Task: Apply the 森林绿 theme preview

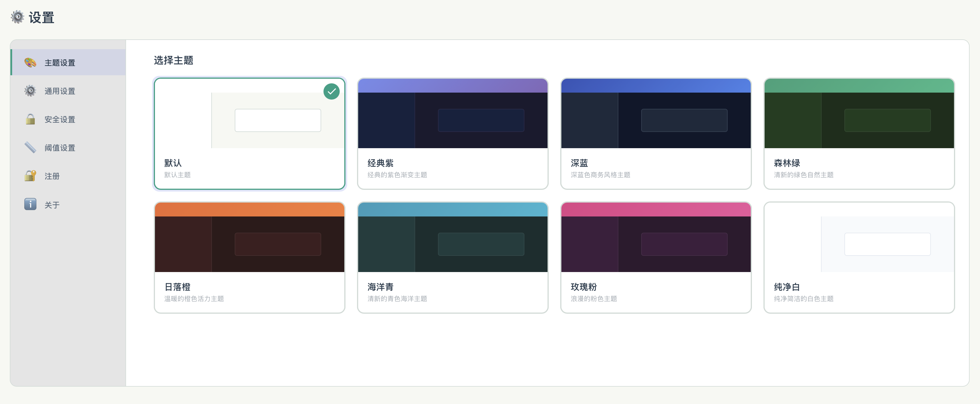Action: (859, 113)
